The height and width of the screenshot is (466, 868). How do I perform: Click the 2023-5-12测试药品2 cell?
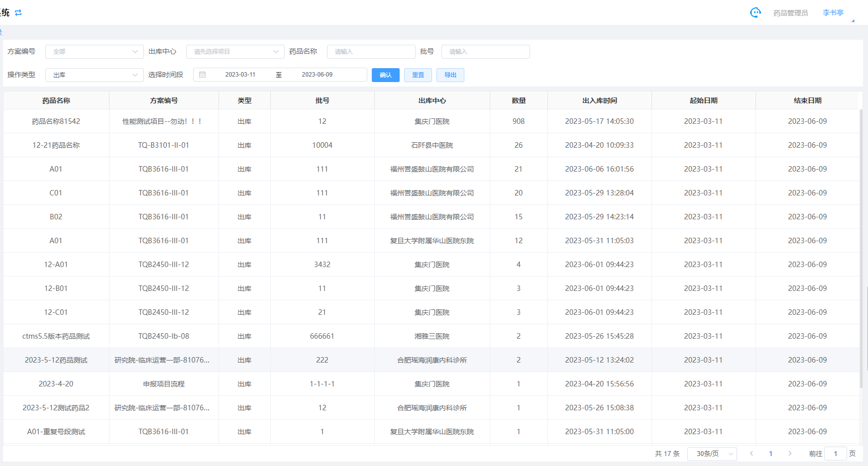pos(56,408)
